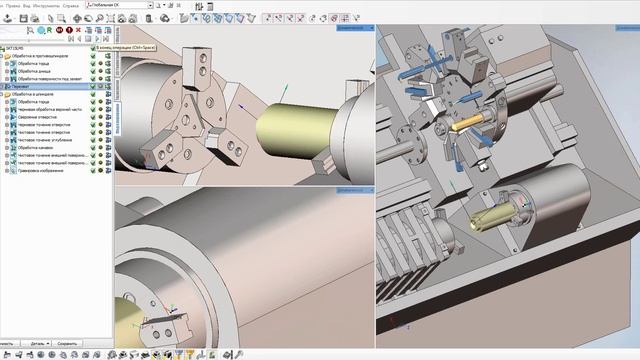Click the magnifier zoom icon
This screenshot has height=360, width=640.
pyautogui.click(x=99, y=18)
